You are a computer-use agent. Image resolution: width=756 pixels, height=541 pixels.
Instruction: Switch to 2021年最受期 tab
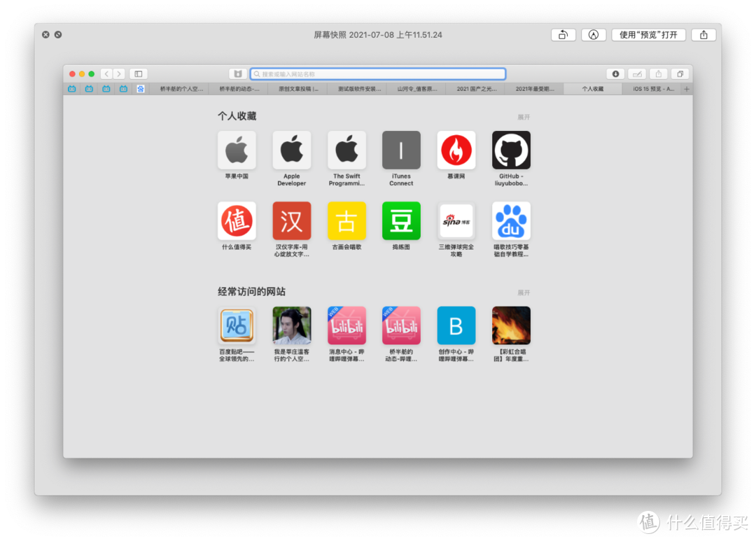pos(535,89)
